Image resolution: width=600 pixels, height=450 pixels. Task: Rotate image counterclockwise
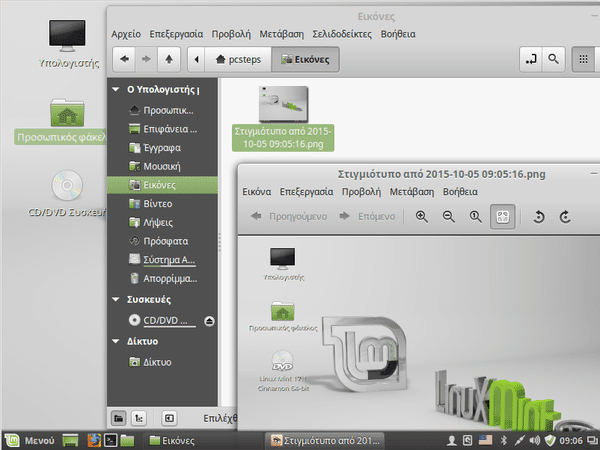[x=539, y=217]
